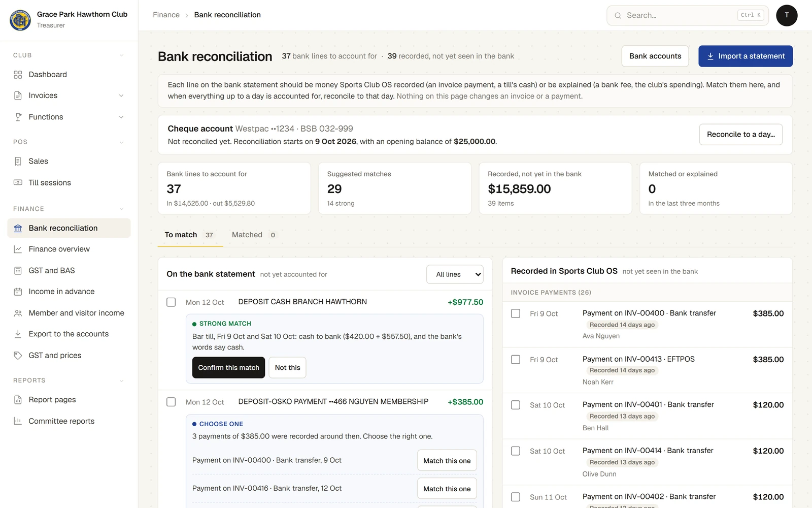Match this one for INV-00416
This screenshot has height=508, width=812.
click(x=447, y=489)
